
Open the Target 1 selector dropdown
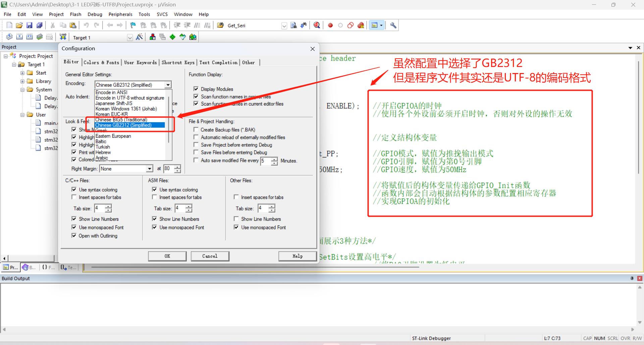tap(130, 38)
